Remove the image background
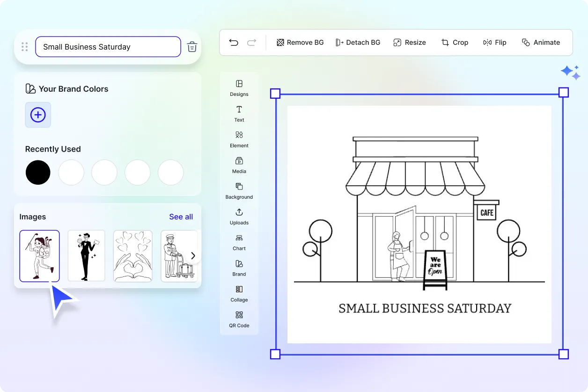This screenshot has height=392, width=588. pyautogui.click(x=300, y=42)
